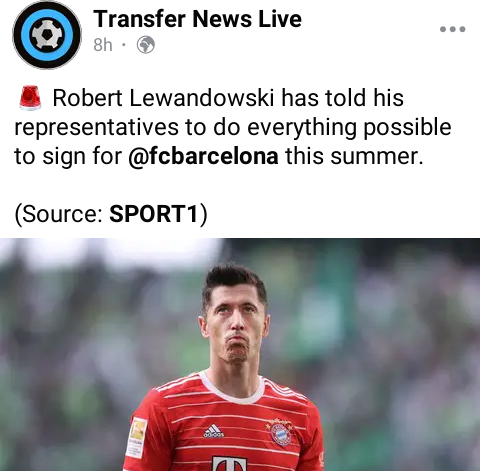Click the globe public audience icon
Screen dimensions: 480x471
(x=146, y=45)
